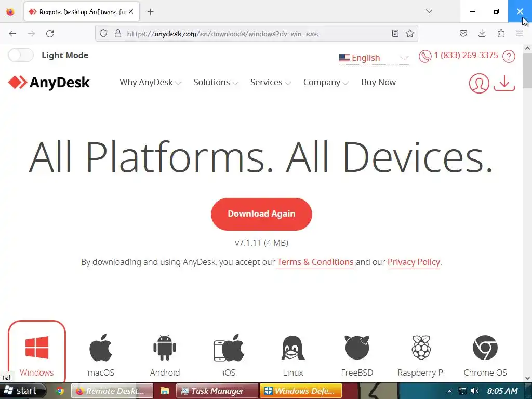Viewport: 532px width, 399px height.
Task: Pick the FreeBSD platform icon
Action: tap(357, 348)
